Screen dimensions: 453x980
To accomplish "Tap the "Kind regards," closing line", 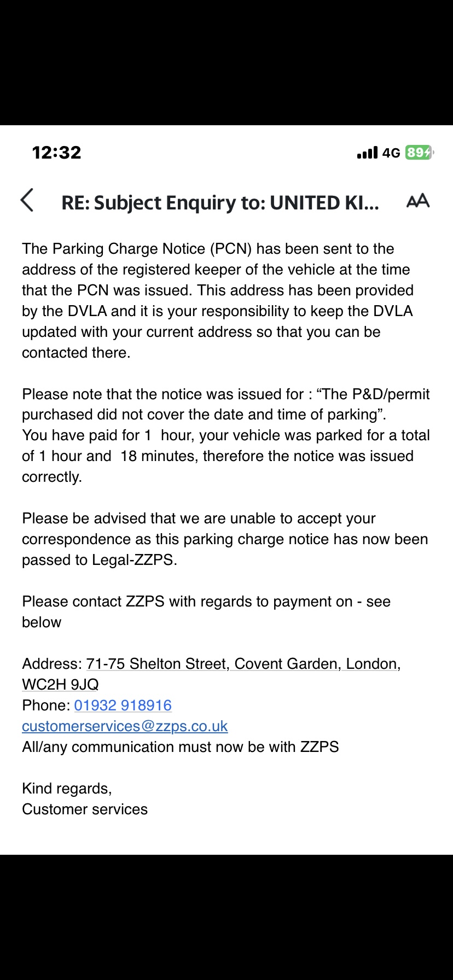I will 67,789.
